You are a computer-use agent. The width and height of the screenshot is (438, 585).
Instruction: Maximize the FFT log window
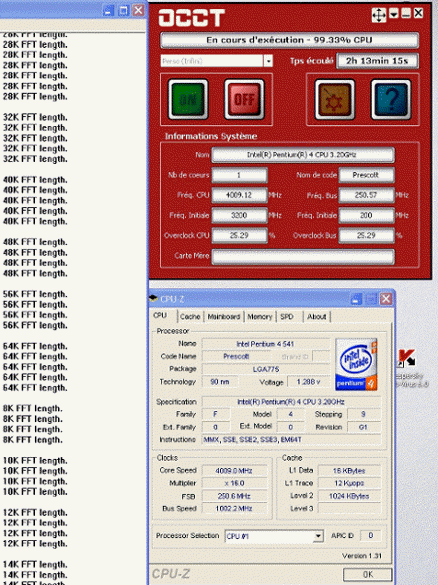(x=123, y=10)
